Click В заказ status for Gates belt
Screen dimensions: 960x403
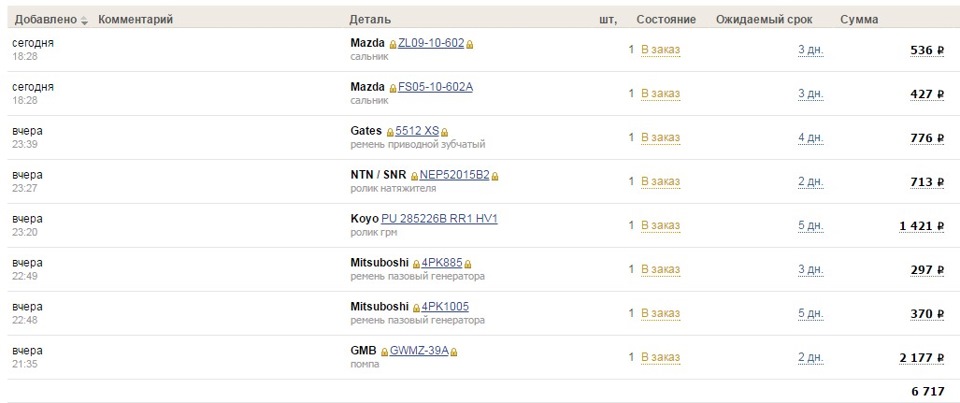pos(660,137)
